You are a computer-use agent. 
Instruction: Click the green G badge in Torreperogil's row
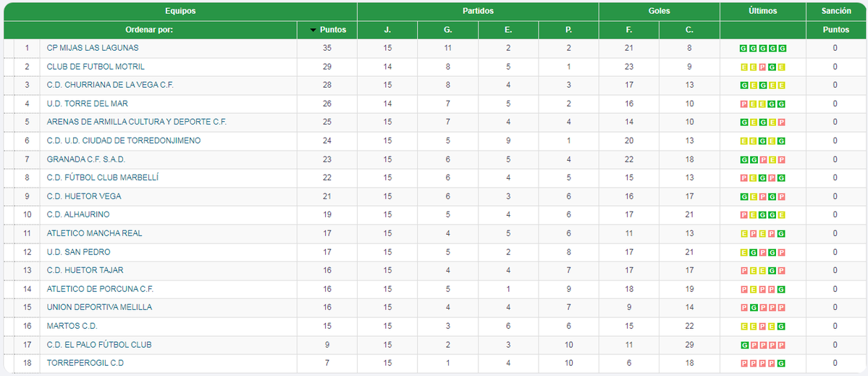pyautogui.click(x=781, y=363)
